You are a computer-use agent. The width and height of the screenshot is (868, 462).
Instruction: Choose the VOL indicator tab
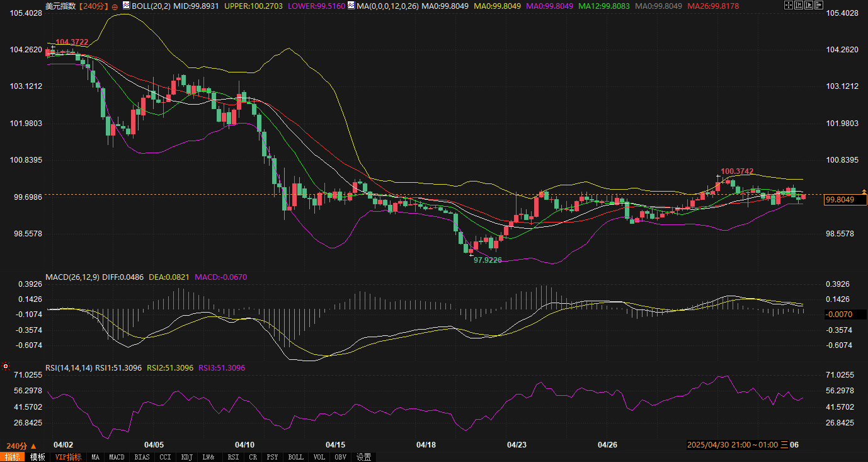(319, 457)
